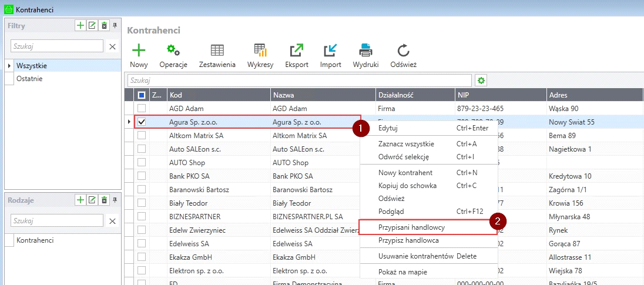Clear the Filtry search with X button
The height and width of the screenshot is (285, 644).
coord(113,46)
